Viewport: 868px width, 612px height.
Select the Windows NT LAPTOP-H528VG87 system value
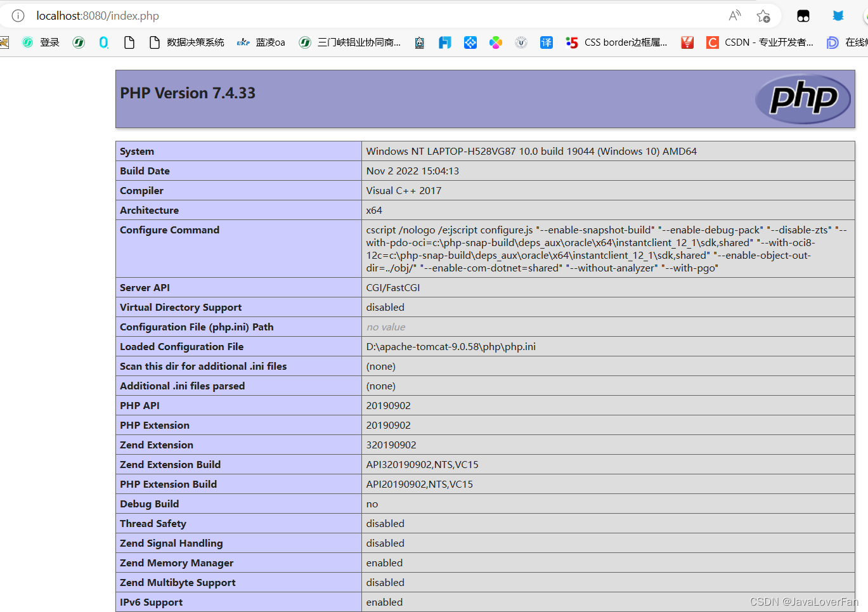[531, 151]
